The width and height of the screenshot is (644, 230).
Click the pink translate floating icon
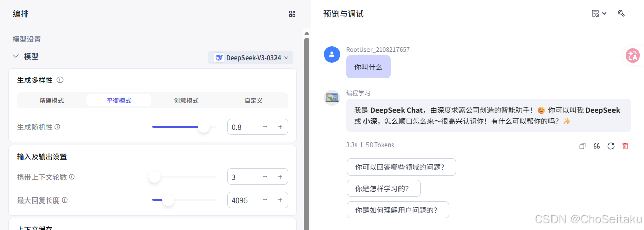coord(633,55)
